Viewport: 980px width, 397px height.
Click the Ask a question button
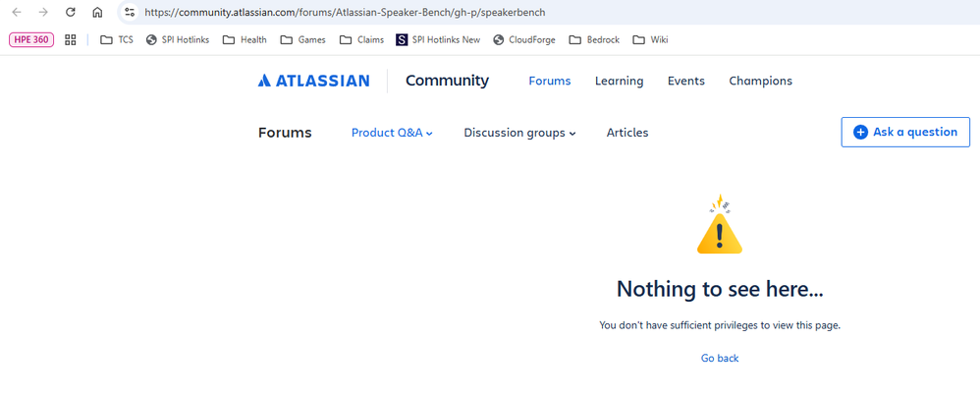905,132
